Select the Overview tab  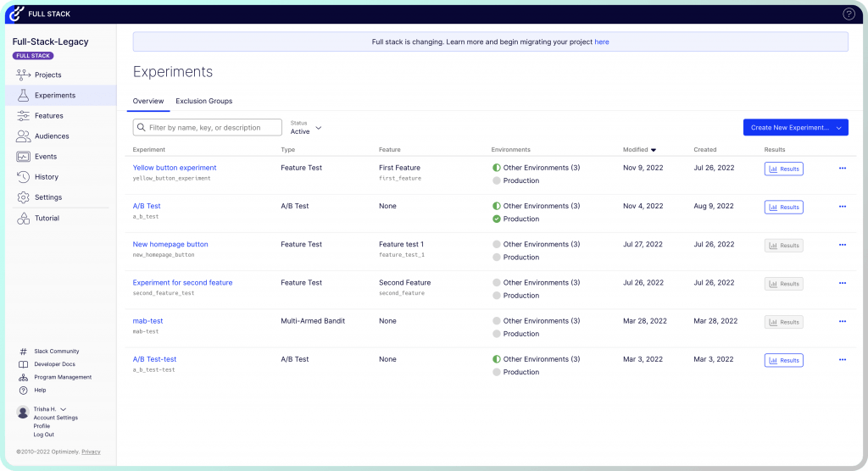click(x=148, y=102)
